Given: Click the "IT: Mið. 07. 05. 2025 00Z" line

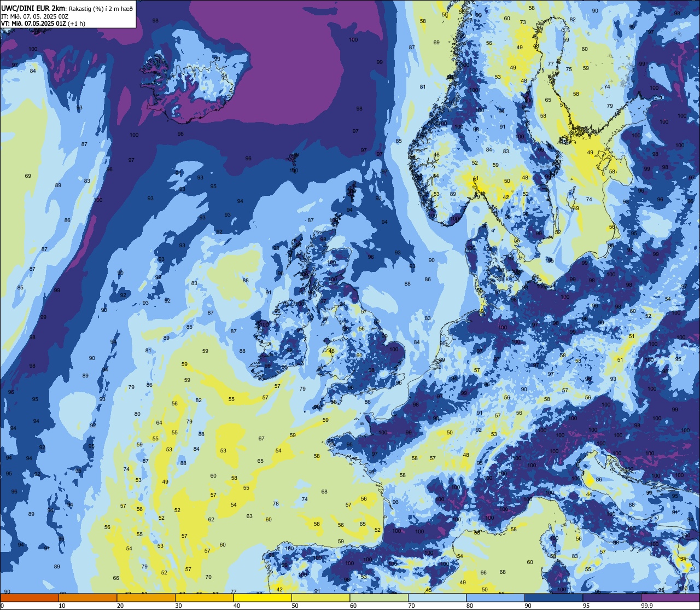Looking at the screenshot, I should point(34,16).
